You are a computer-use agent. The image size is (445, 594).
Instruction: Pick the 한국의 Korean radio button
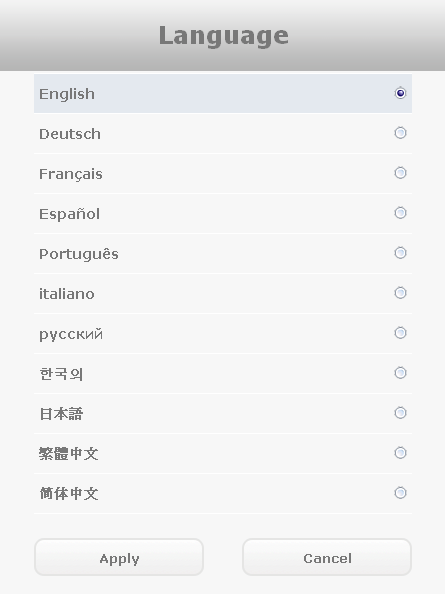[400, 373]
